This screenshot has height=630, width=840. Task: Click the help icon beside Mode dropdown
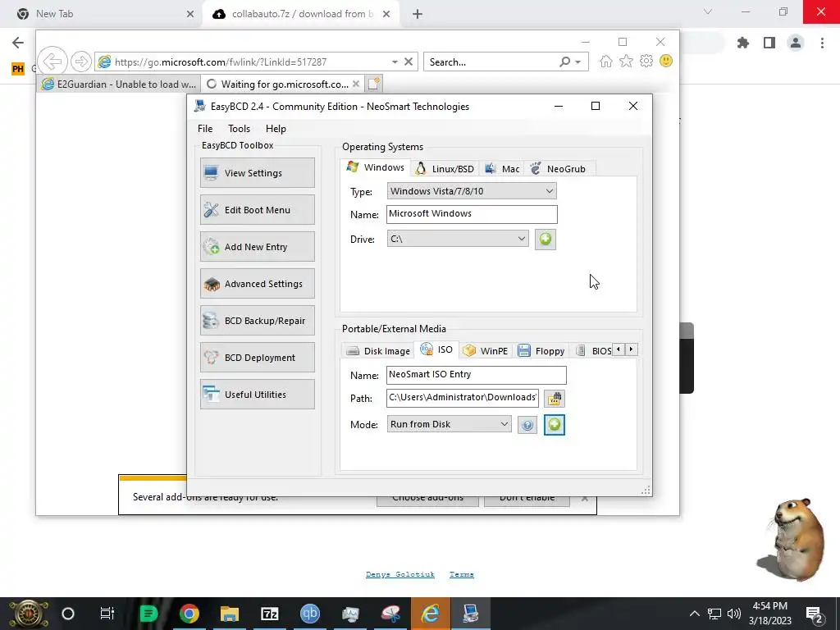527,425
